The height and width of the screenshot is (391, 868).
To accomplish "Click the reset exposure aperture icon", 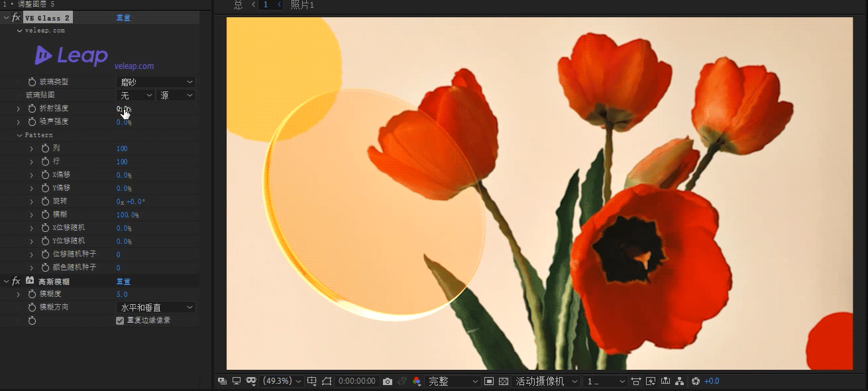I will 695,381.
